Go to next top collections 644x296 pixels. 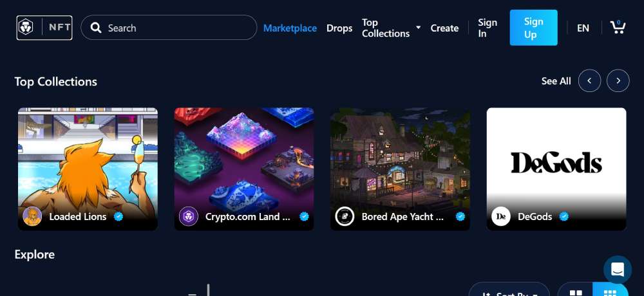pos(618,81)
